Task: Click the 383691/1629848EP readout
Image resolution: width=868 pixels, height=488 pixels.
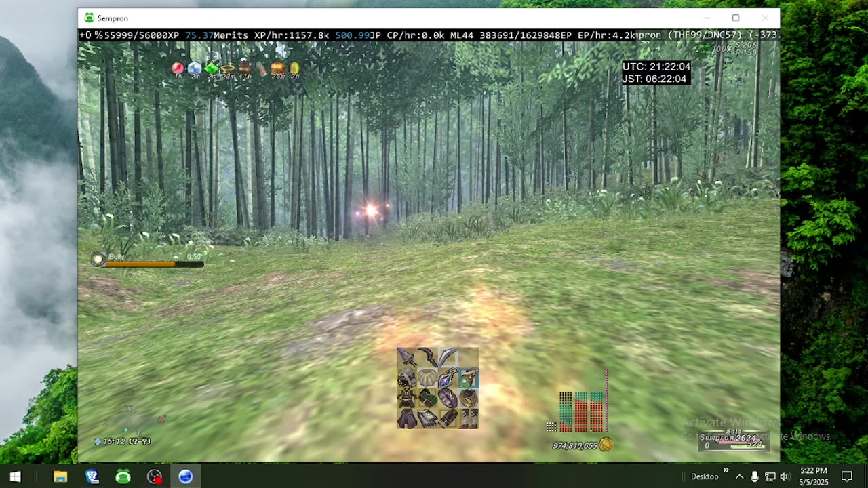Action: 526,35
